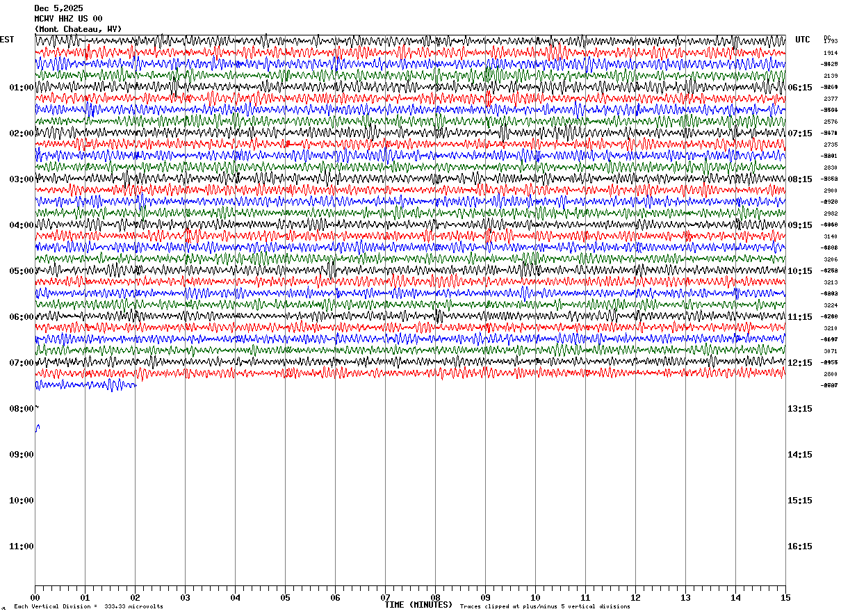
Task: Click DC offset value 2735
Action: (831, 145)
